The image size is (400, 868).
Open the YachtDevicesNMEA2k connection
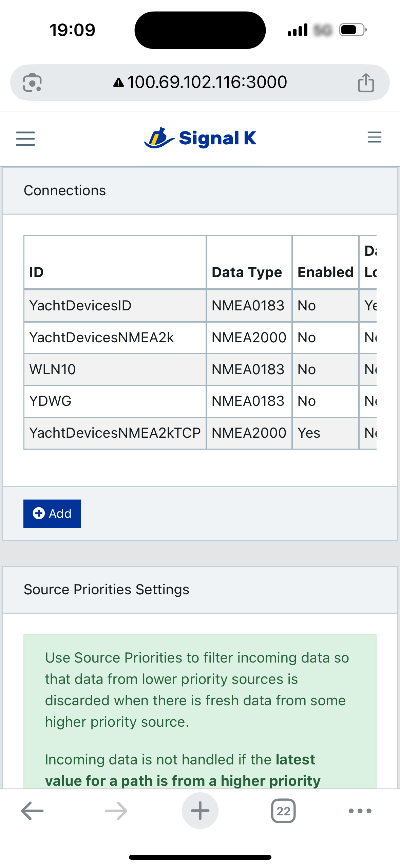point(101,338)
